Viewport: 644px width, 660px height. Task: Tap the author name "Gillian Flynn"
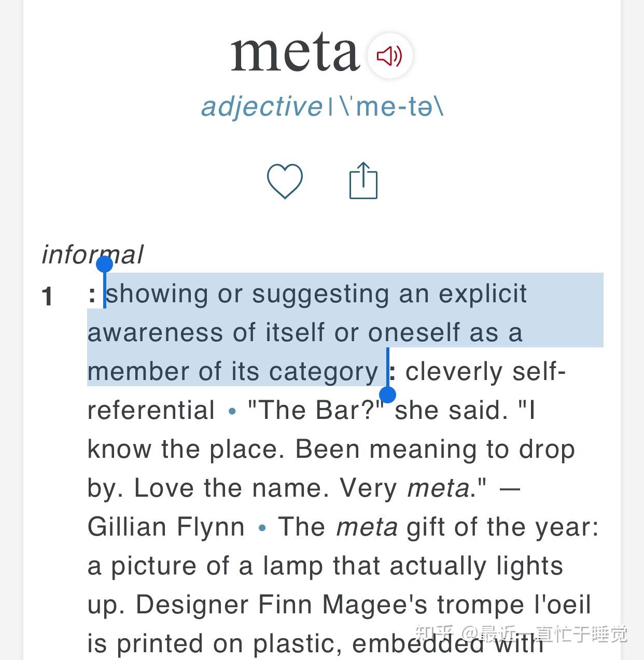(166, 527)
